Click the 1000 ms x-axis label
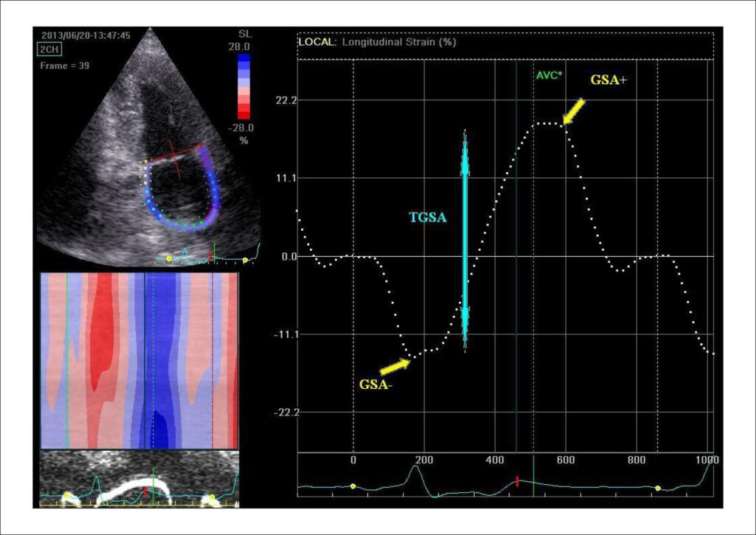The image size is (756, 535). 707,460
